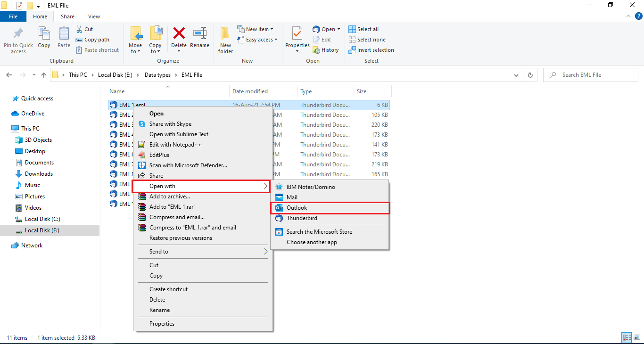This screenshot has height=344, width=644.
Task: Click Pin to Quick access icon
Action: 18,34
